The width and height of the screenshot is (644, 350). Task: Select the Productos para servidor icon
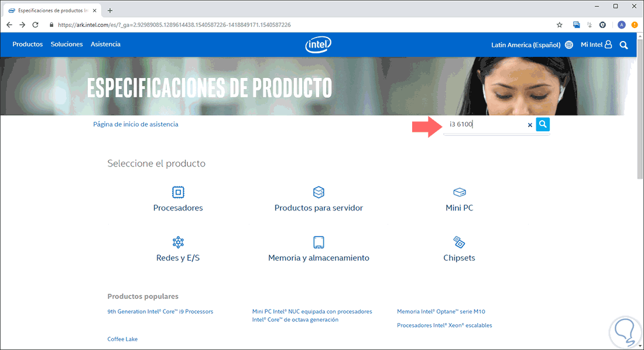pos(318,192)
